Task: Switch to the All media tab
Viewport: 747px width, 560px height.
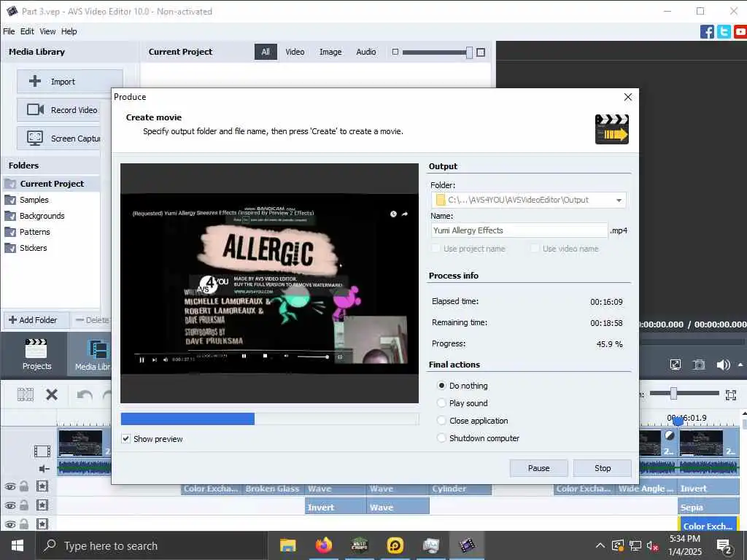Action: pyautogui.click(x=266, y=52)
